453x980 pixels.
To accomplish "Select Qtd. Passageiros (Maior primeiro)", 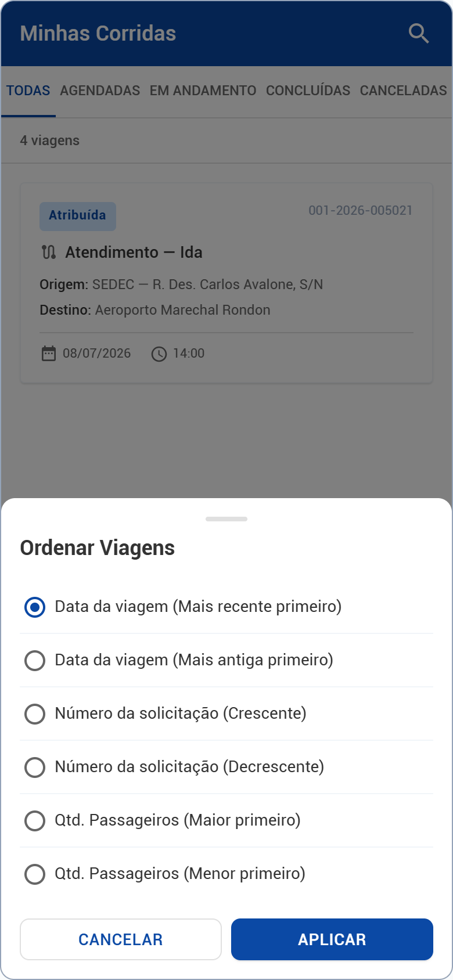I will coord(227,821).
